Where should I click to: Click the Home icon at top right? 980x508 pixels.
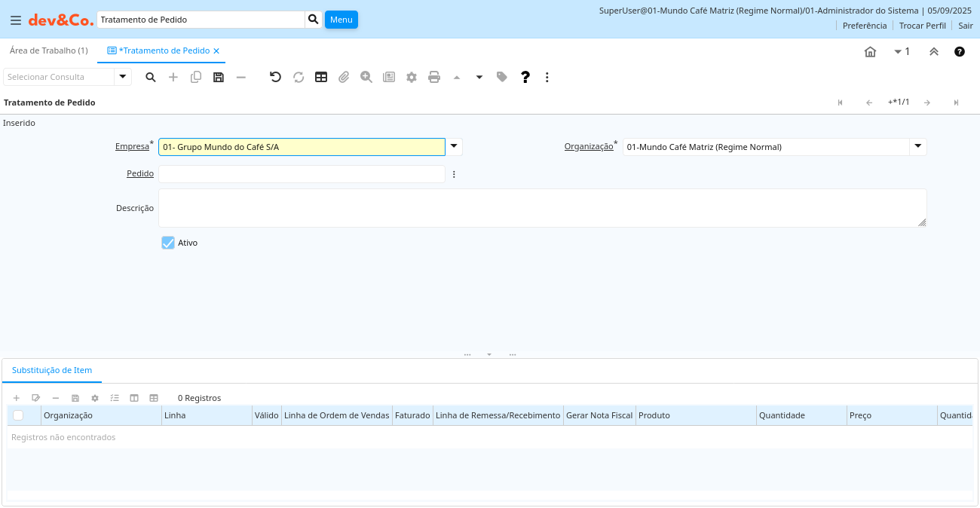870,52
